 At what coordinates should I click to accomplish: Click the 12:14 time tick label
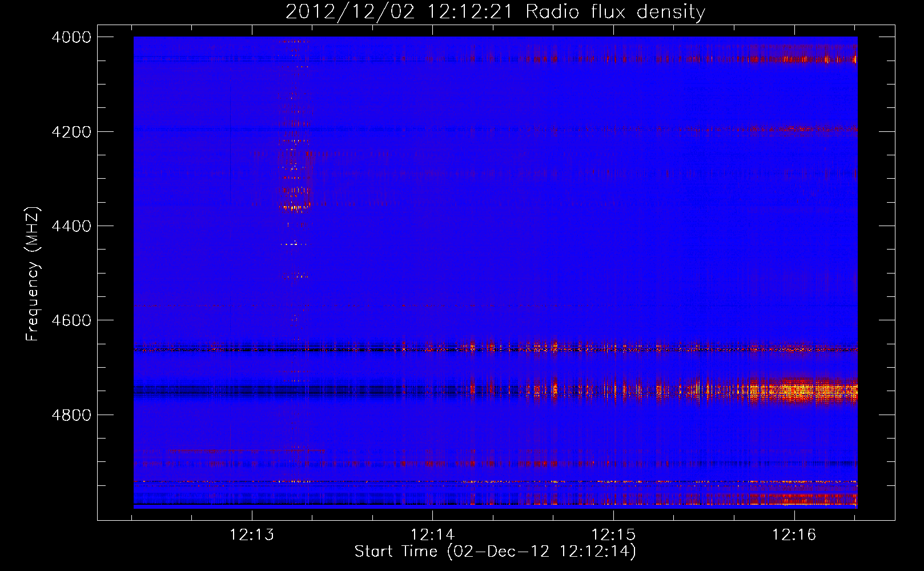click(x=433, y=535)
